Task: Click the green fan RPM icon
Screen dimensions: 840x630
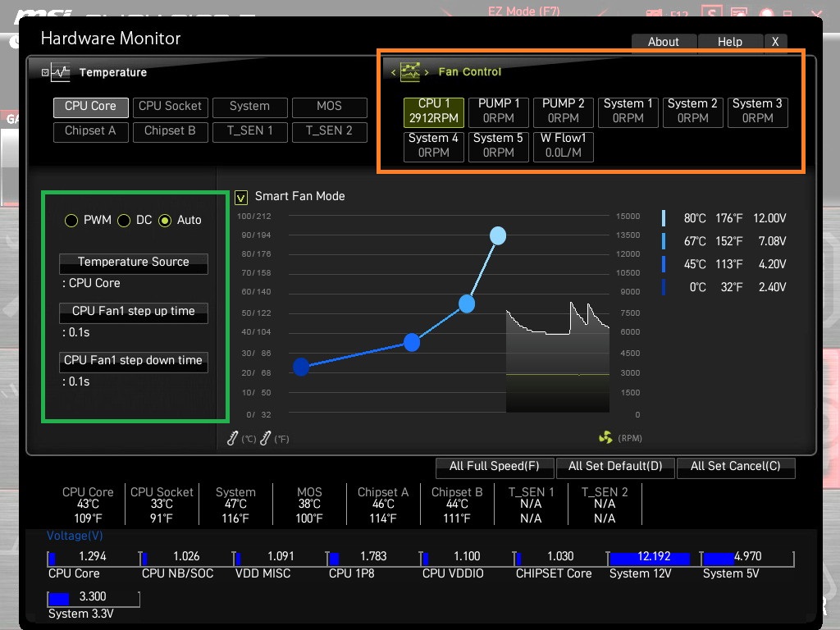Action: coord(605,438)
